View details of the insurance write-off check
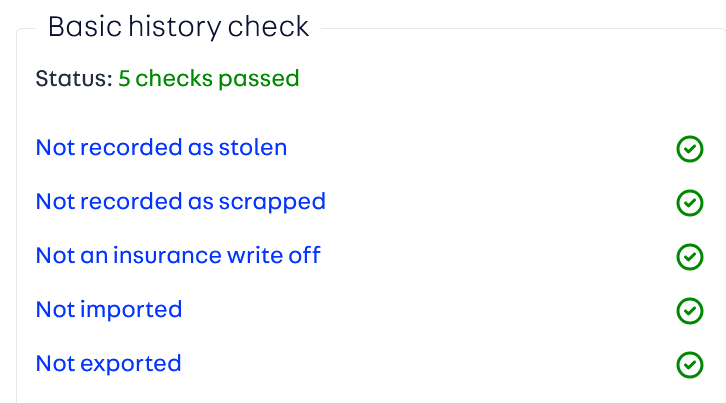 tap(178, 256)
